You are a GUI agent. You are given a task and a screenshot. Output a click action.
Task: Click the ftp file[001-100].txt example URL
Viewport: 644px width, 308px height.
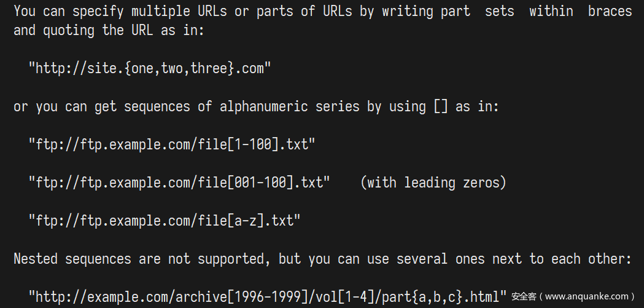(179, 183)
